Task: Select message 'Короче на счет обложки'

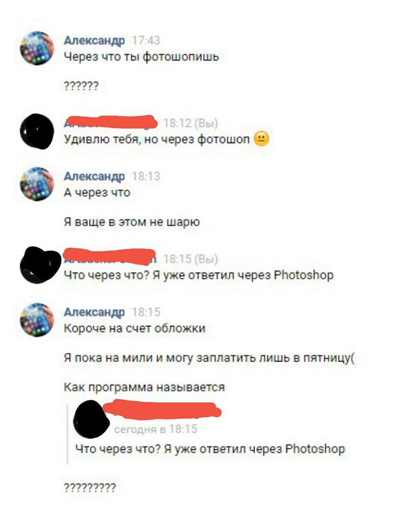Action: (134, 328)
